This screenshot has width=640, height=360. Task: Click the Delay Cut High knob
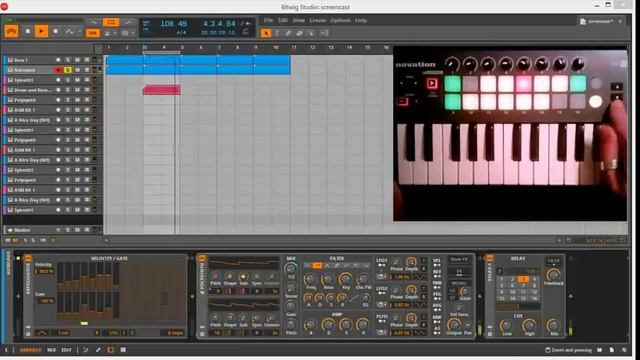(x=529, y=325)
